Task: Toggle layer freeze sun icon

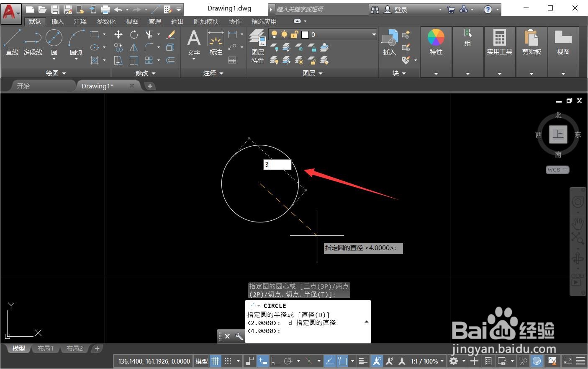Action: 284,34
